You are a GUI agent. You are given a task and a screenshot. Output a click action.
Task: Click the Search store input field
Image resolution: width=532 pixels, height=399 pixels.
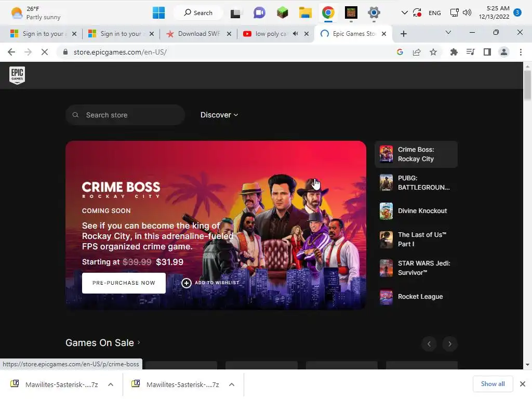125,115
